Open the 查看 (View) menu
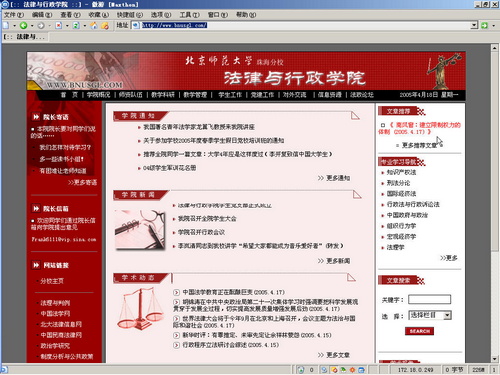 (70, 15)
